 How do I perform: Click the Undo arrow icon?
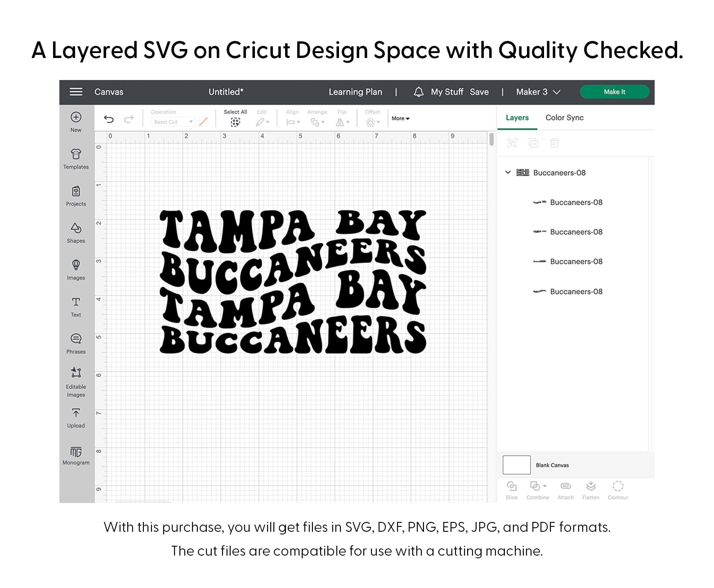tap(109, 119)
